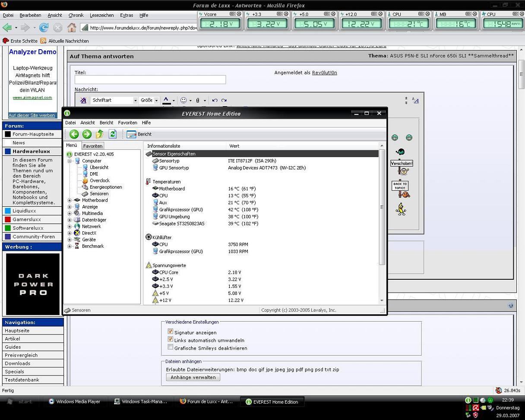Refresh the EVEREST sensor page

coord(113,134)
